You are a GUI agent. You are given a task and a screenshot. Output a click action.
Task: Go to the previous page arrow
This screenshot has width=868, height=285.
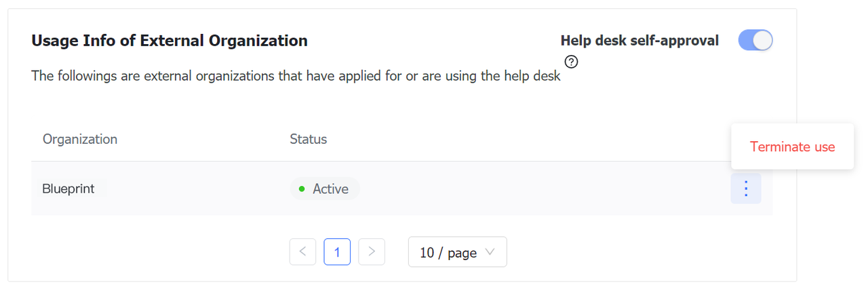pyautogui.click(x=302, y=252)
